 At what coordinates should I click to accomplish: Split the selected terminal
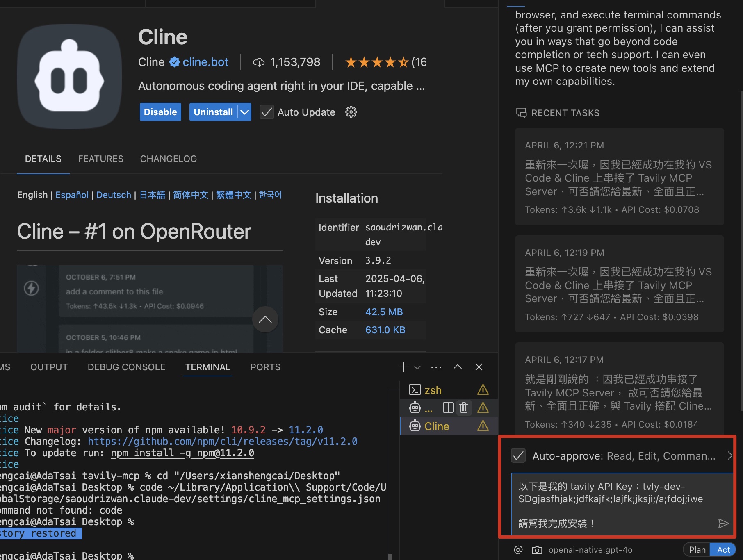[448, 408]
